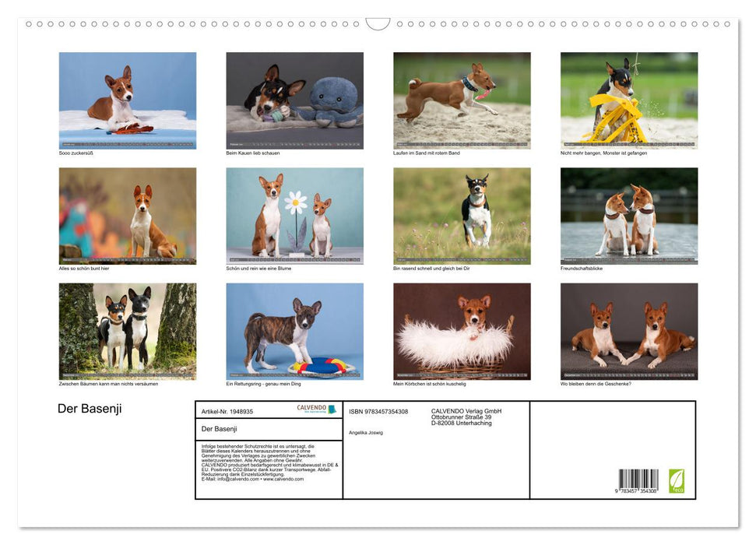Open the 'Sooo zuckersüß' month image
This screenshot has width=756, height=545.
(x=127, y=100)
